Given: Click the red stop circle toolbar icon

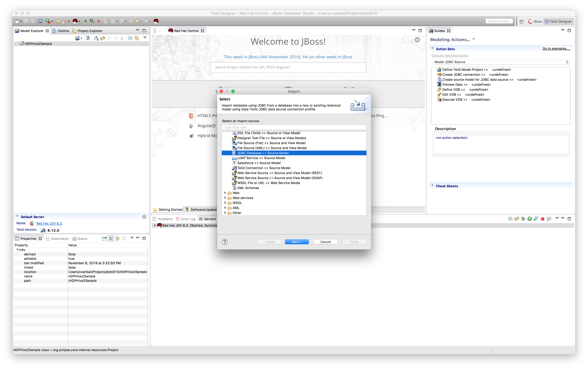Looking at the screenshot, I should (99, 21).
